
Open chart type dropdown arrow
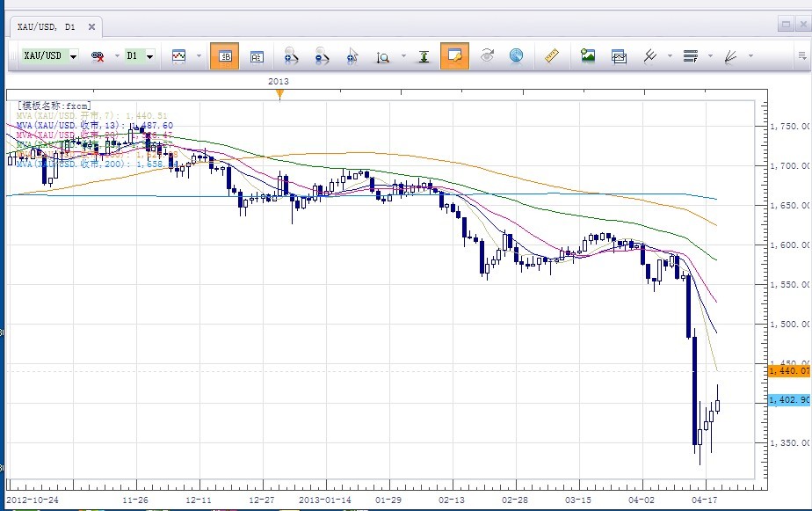tap(199, 56)
